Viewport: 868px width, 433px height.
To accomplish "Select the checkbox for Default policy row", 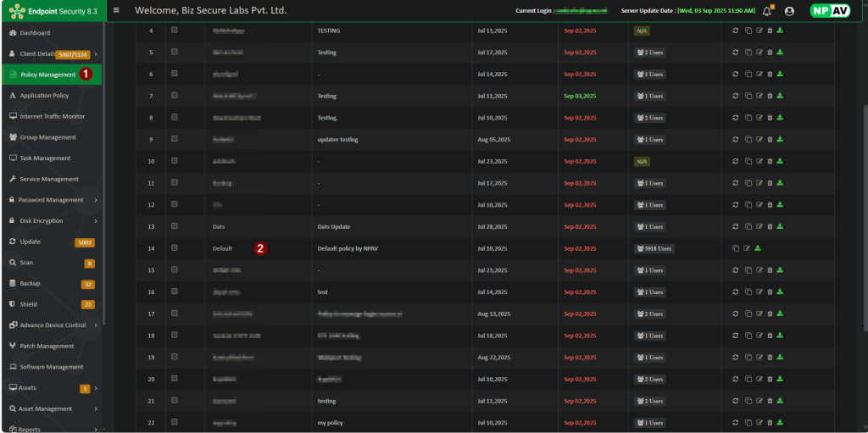I will tap(175, 247).
